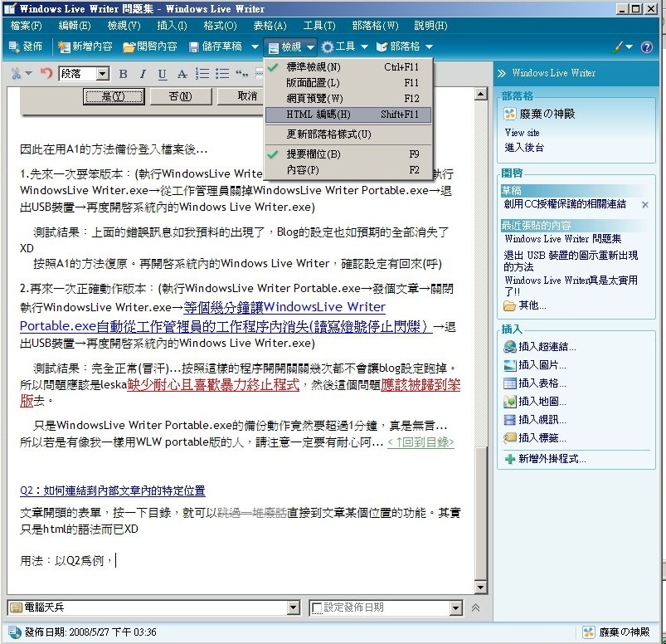The height and width of the screenshot is (644, 666).
Task: Expand the 工具 dropdown arrow
Action: click(364, 46)
